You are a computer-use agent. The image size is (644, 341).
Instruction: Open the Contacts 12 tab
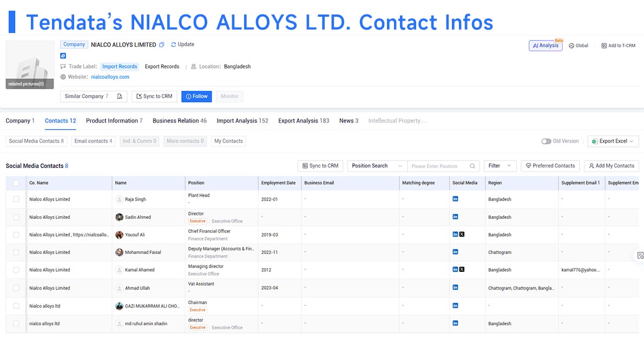point(61,121)
